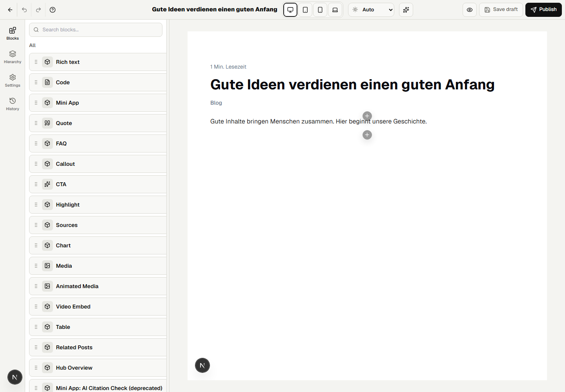This screenshot has height=392, width=565.
Task: Choose the Video Embed block
Action: [98, 307]
